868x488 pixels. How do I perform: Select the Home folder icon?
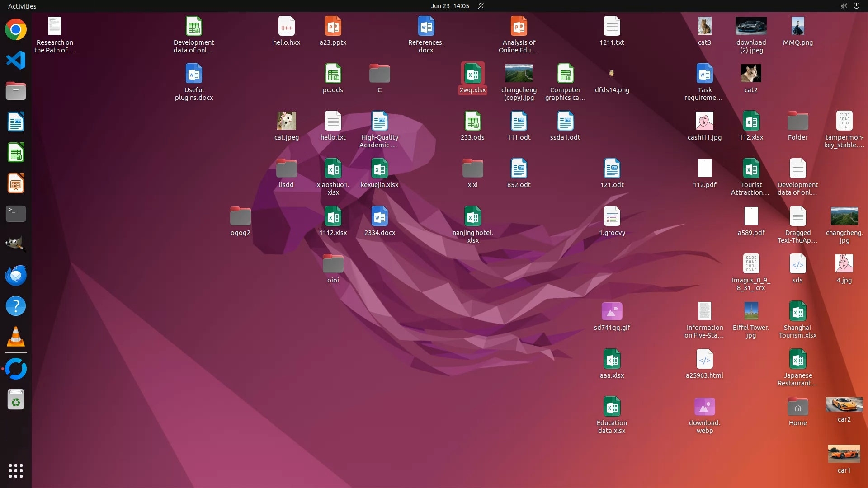click(x=797, y=407)
